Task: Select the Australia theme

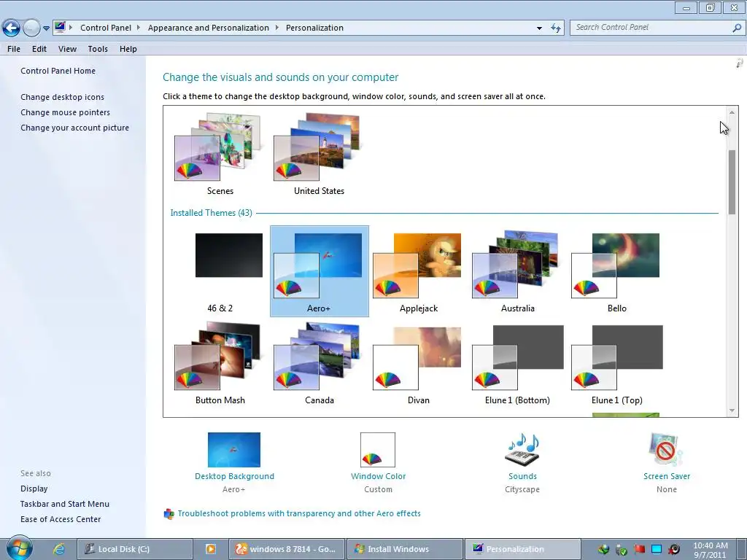Action: pyautogui.click(x=517, y=271)
